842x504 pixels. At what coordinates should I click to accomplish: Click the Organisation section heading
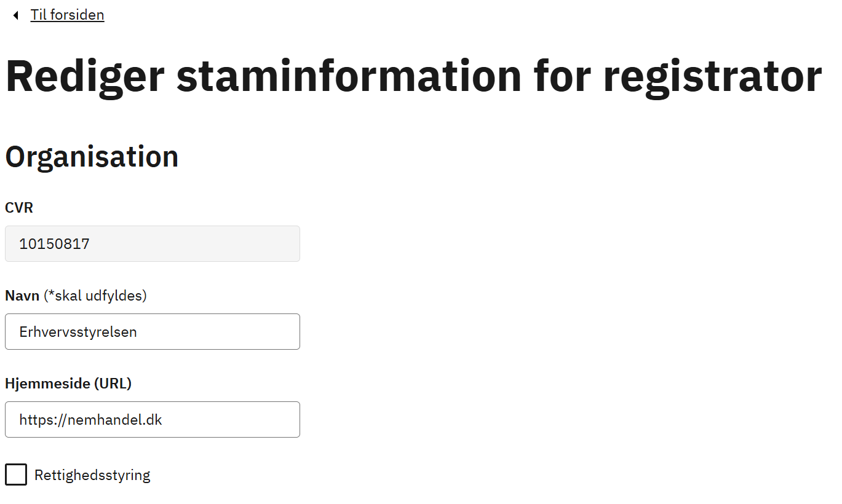point(92,156)
